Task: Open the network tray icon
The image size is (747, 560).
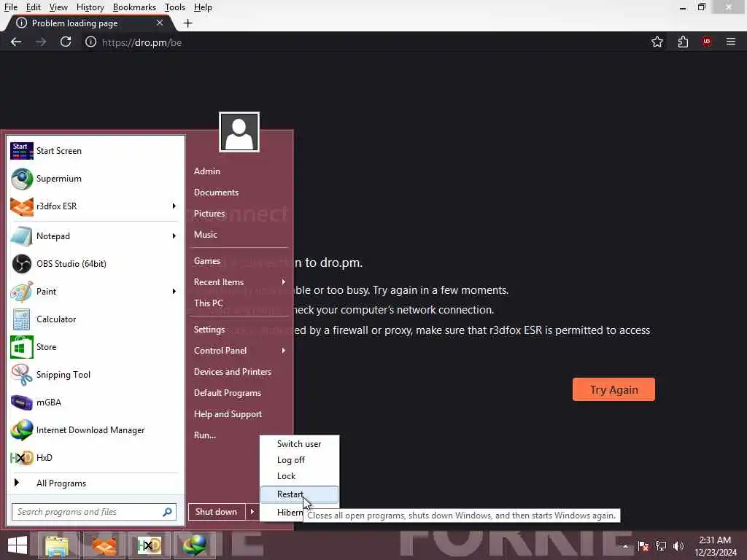Action: coord(661,546)
